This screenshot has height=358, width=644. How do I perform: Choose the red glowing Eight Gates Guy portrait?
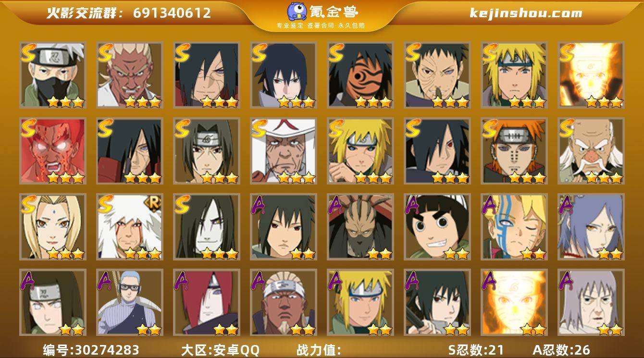tap(53, 151)
